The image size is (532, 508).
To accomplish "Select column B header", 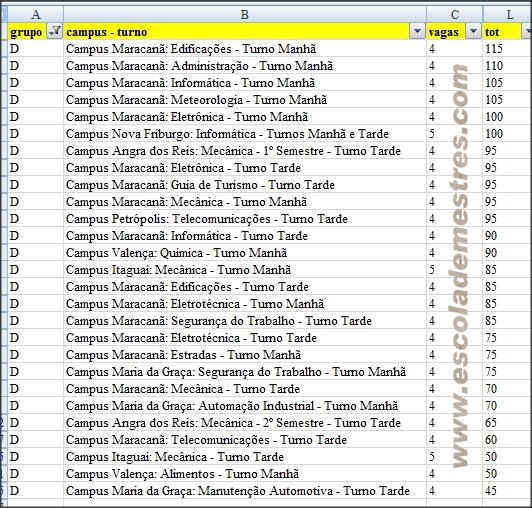I will (x=245, y=15).
